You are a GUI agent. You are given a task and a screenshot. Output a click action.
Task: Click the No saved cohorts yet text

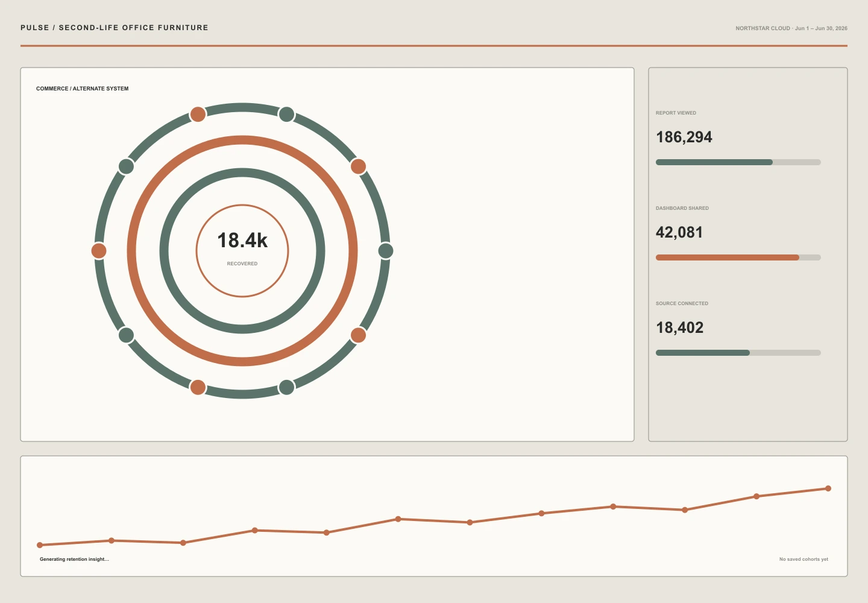tap(804, 559)
